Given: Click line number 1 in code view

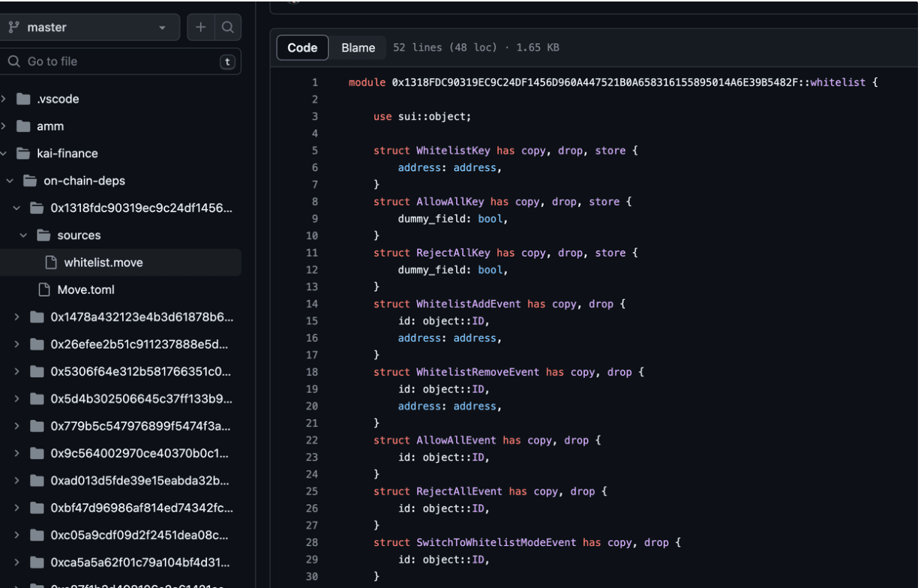Looking at the screenshot, I should click(x=315, y=82).
